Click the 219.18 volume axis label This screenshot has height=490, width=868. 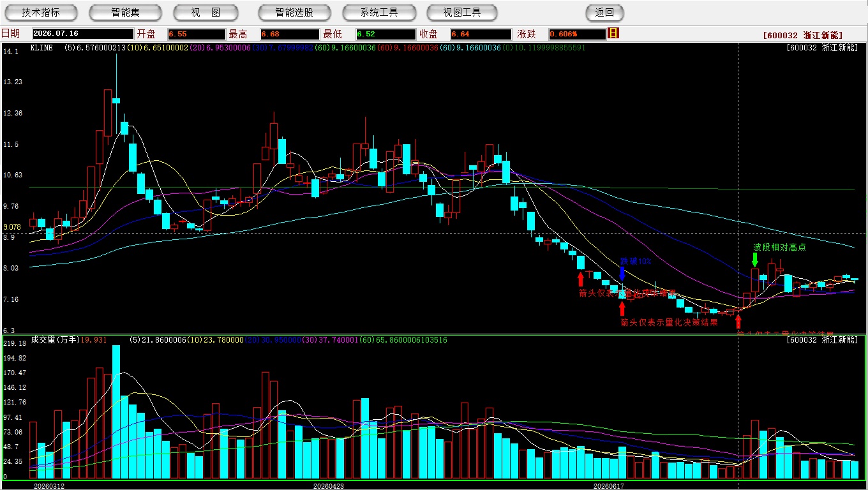[14, 343]
